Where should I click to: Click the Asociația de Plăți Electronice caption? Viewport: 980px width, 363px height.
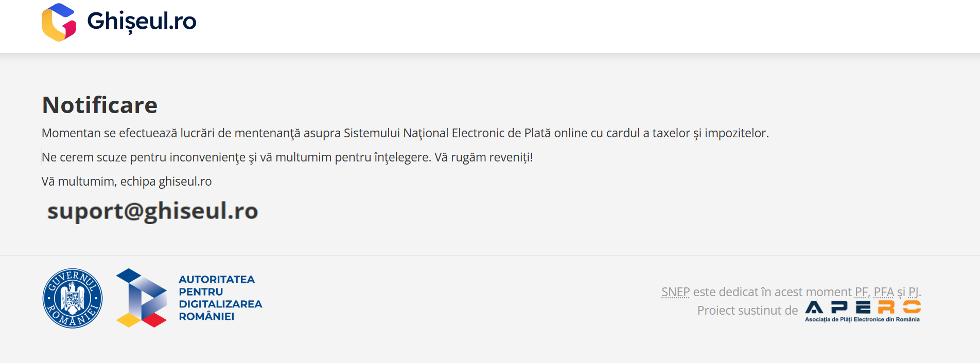point(862,319)
